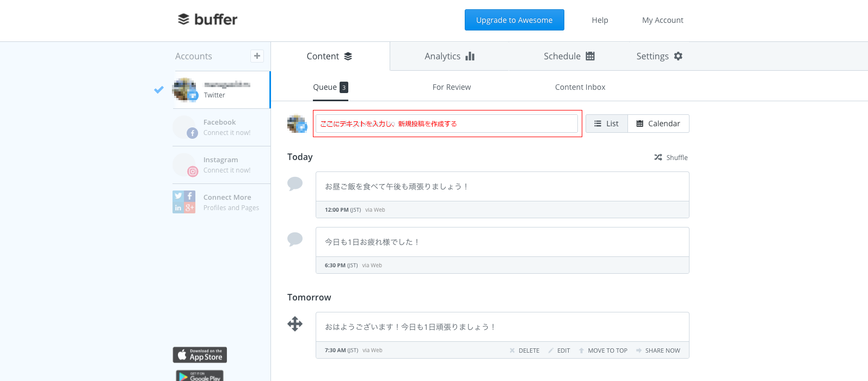The height and width of the screenshot is (381, 868).
Task: Click Download on the App Store badge
Action: (x=200, y=355)
